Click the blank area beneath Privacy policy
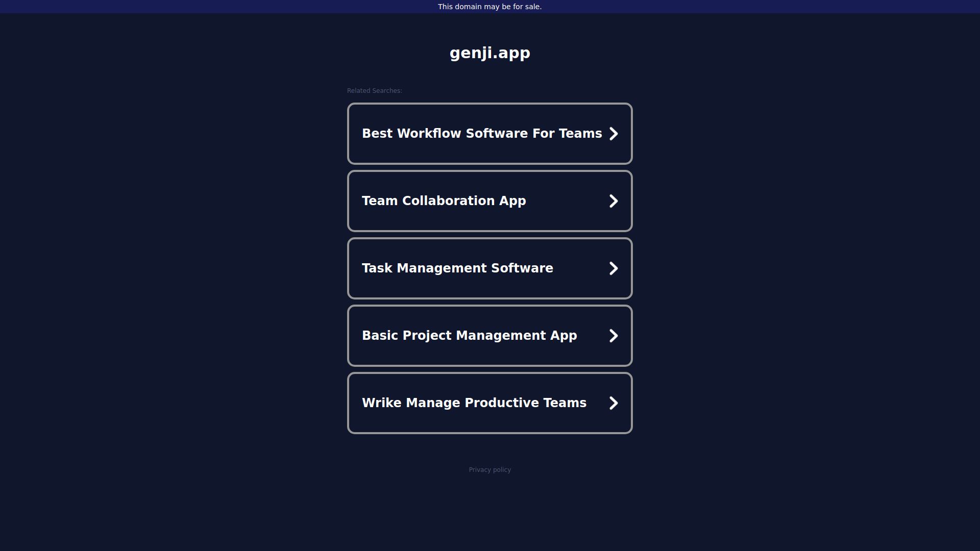Screen dimensions: 980x551 coord(489,510)
